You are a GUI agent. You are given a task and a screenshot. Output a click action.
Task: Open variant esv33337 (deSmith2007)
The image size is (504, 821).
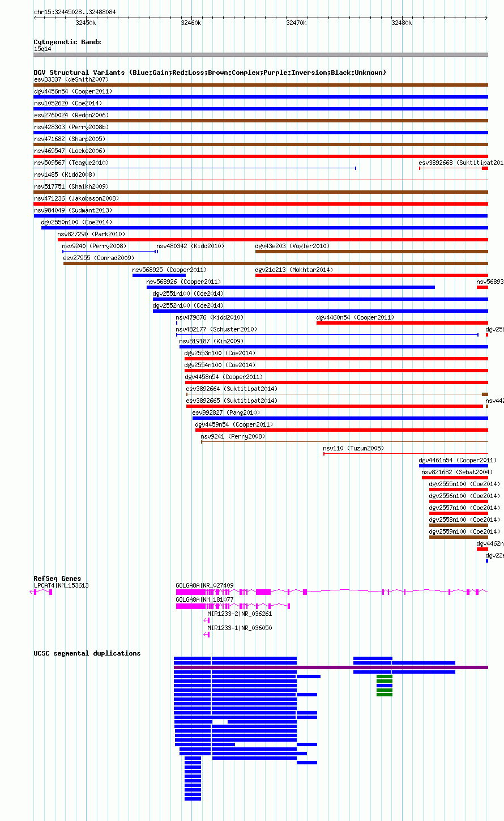(x=71, y=79)
